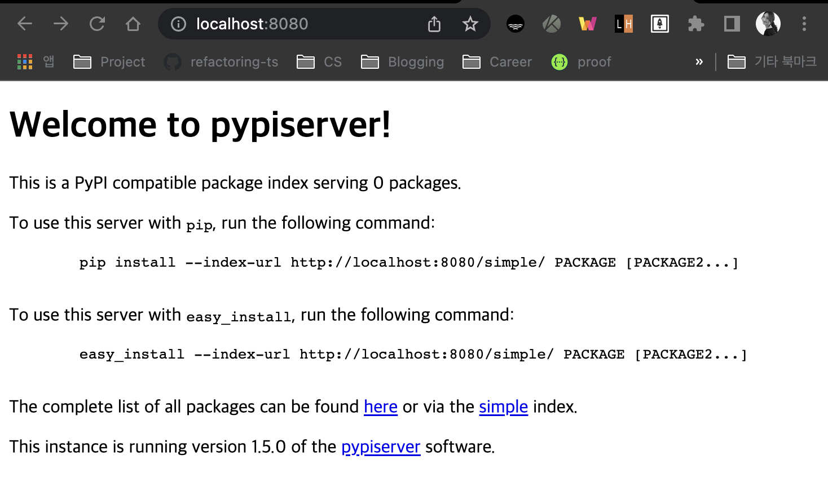828x504 pixels.
Task: Open the Blogging bookmarks folder
Action: (x=403, y=62)
